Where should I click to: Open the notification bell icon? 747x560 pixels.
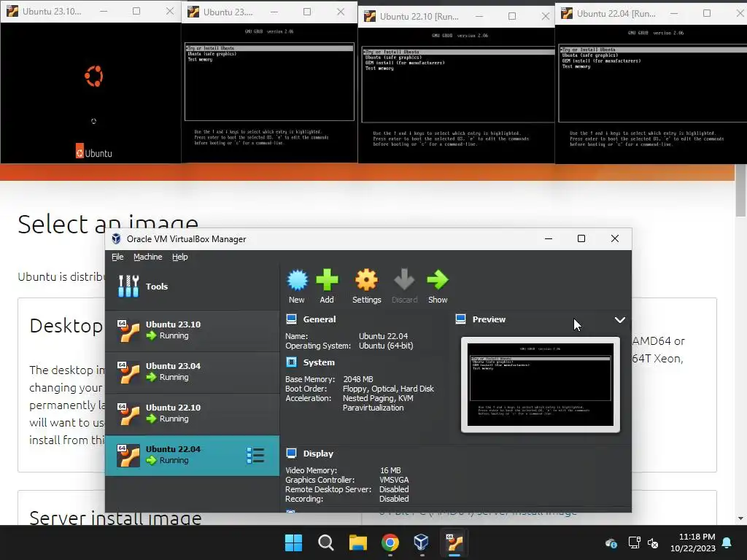coord(727,542)
